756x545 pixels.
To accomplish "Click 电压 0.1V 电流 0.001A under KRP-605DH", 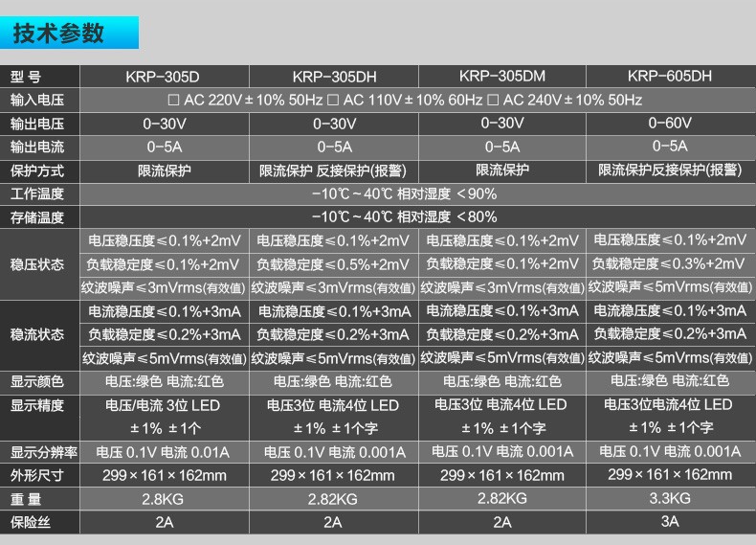I will (x=670, y=452).
